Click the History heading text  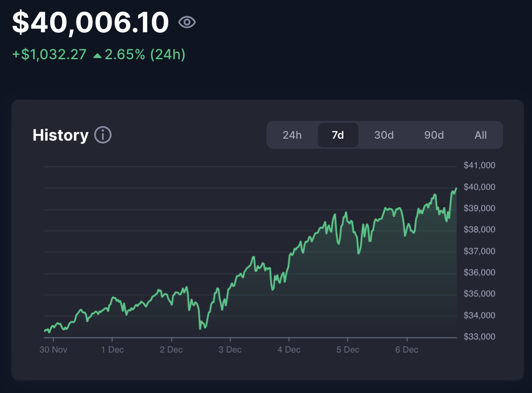point(61,135)
